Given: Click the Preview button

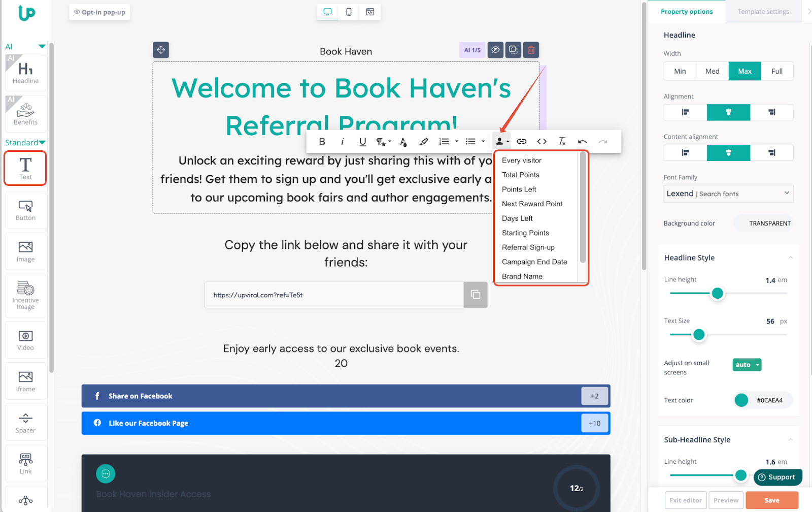Looking at the screenshot, I should pyautogui.click(x=726, y=500).
